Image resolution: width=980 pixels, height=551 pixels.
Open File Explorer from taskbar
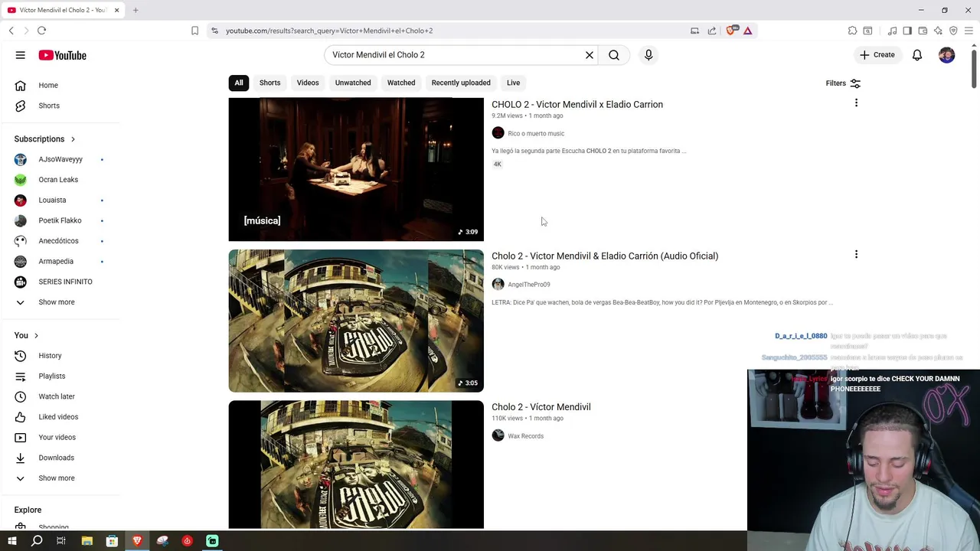pos(87,541)
